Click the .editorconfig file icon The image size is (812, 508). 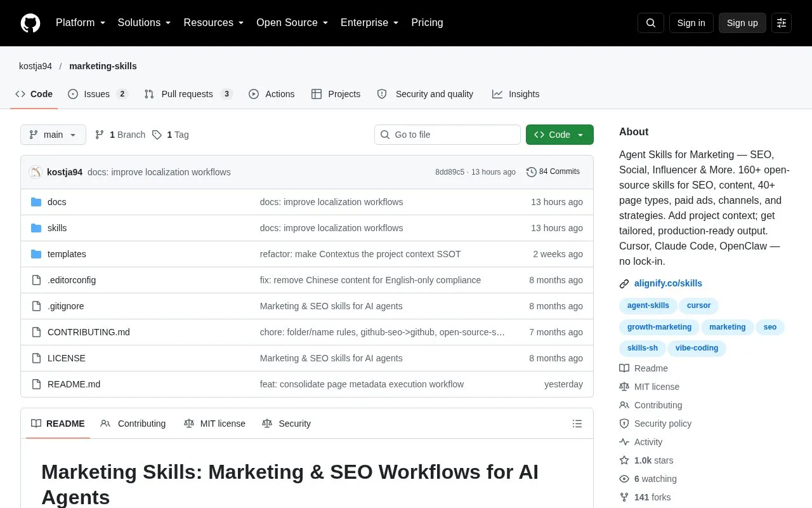pyautogui.click(x=36, y=280)
